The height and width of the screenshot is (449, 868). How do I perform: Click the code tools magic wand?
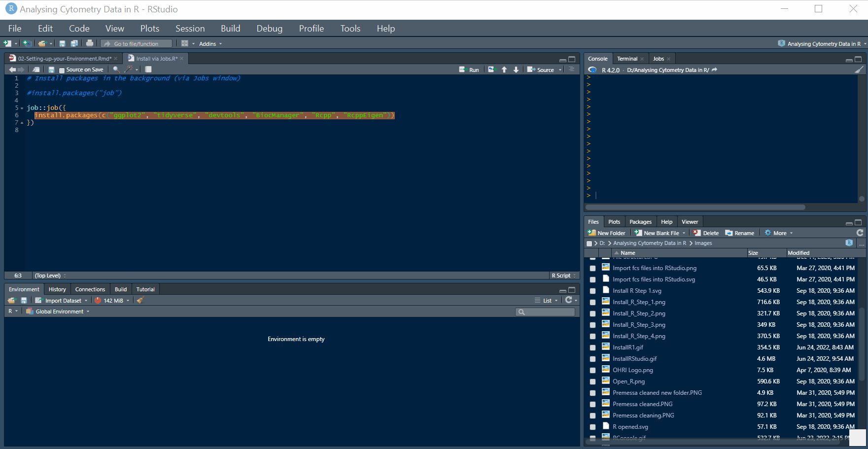coord(129,69)
